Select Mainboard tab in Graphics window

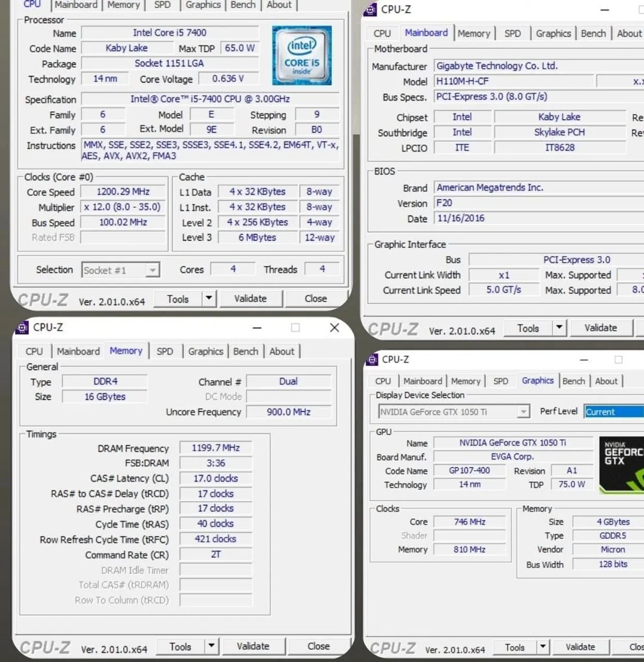pos(423,381)
